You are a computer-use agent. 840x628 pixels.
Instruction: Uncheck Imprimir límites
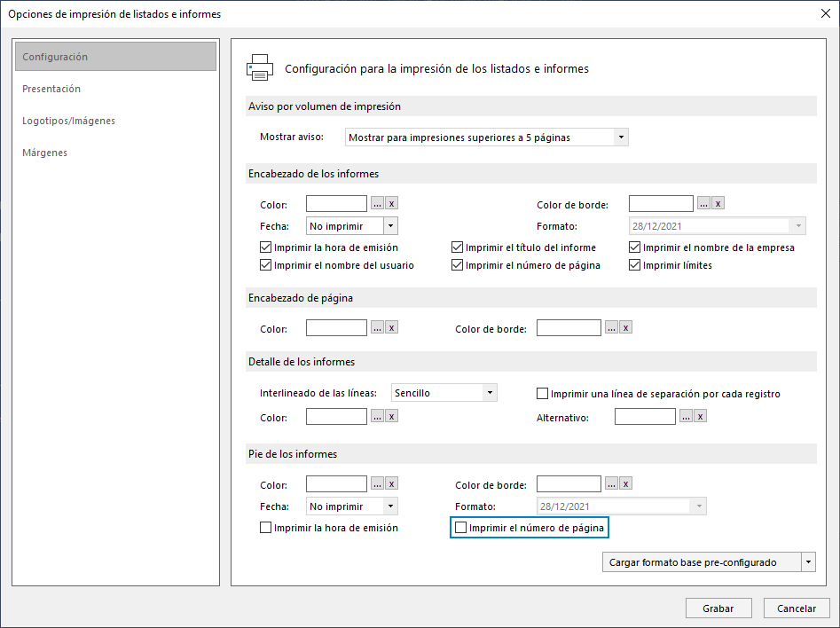click(634, 265)
